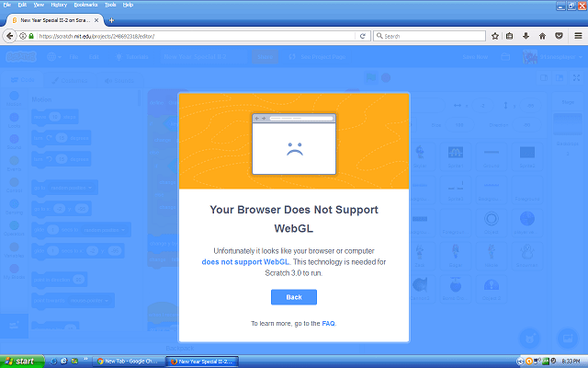Click the Firefox back navigation arrow
The height and width of the screenshot is (368, 588).
(x=10, y=36)
